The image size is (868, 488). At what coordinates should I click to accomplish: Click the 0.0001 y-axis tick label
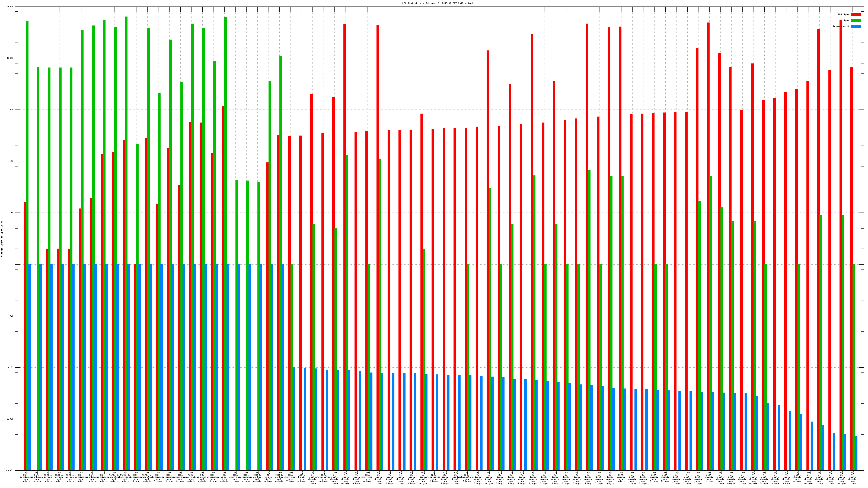[9, 470]
